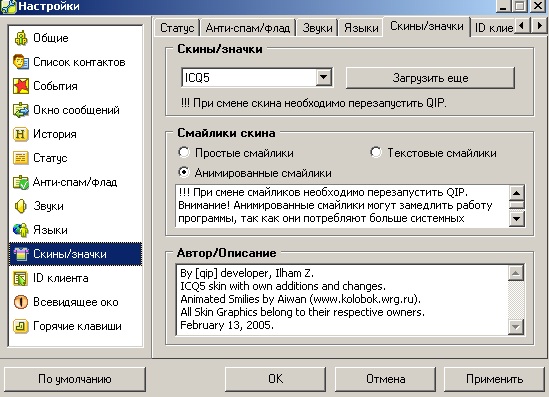This screenshot has height=397, width=549.
Task: Click the Статус sidebar icon
Action: (x=21, y=158)
